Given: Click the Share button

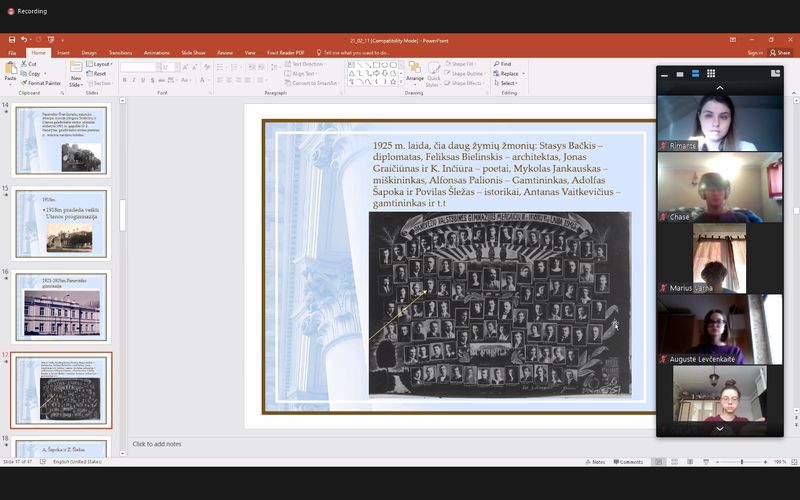Looking at the screenshot, I should (x=778, y=52).
